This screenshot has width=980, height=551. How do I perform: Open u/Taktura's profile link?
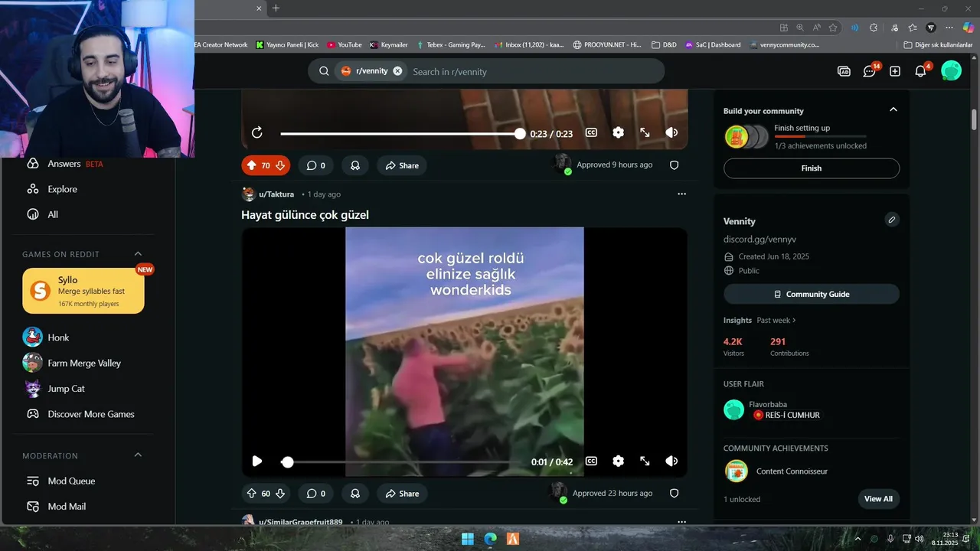click(276, 194)
